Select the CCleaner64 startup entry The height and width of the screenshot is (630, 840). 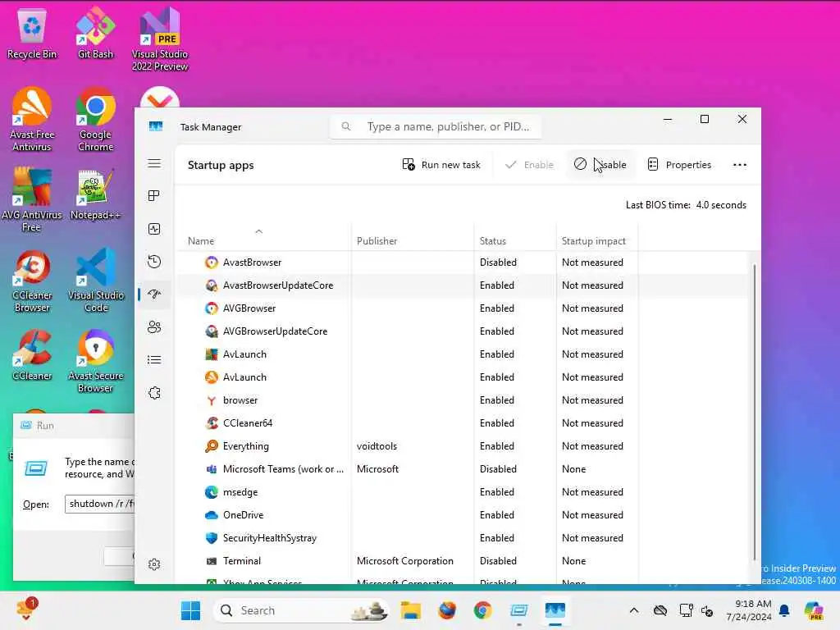463,423
